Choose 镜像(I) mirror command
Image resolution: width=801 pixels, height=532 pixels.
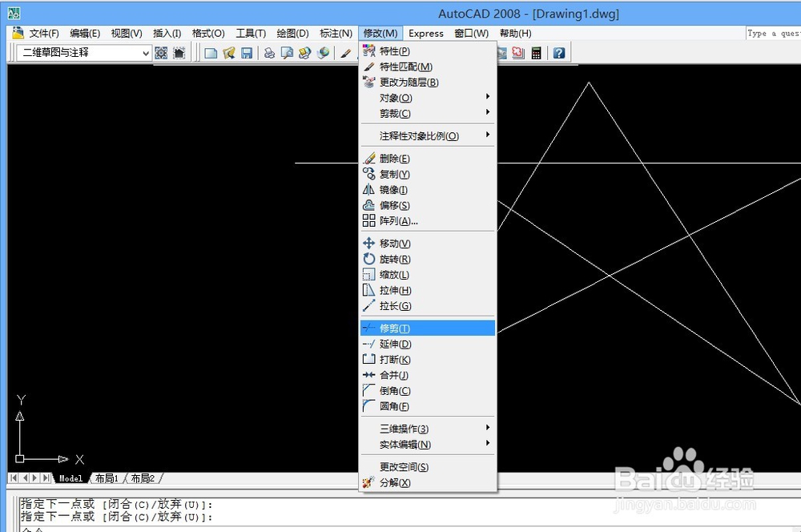428,190
